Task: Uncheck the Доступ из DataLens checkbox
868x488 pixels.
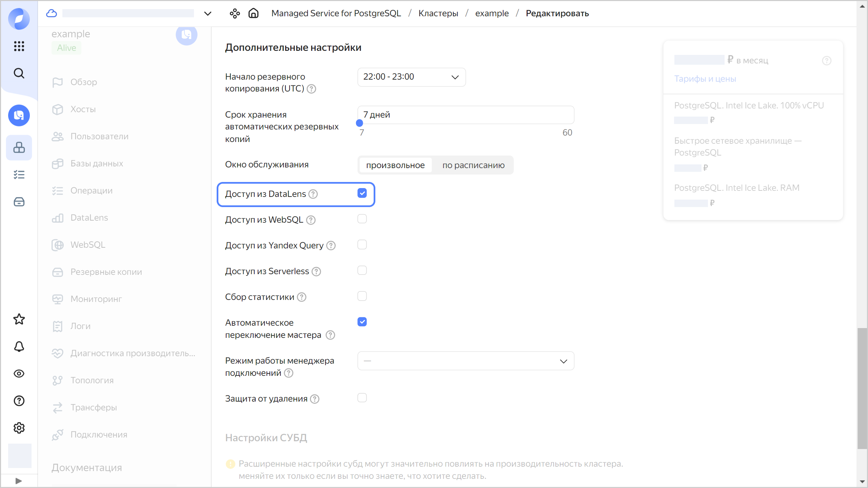Action: pyautogui.click(x=362, y=193)
